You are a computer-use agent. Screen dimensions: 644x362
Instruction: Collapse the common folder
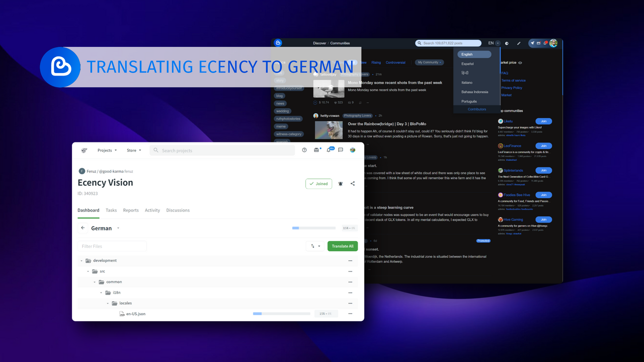95,282
